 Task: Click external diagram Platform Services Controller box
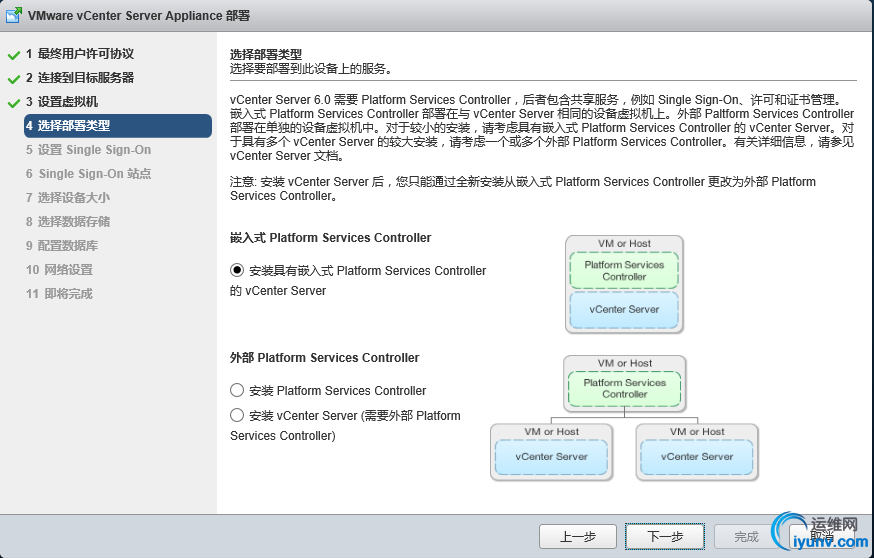point(624,389)
